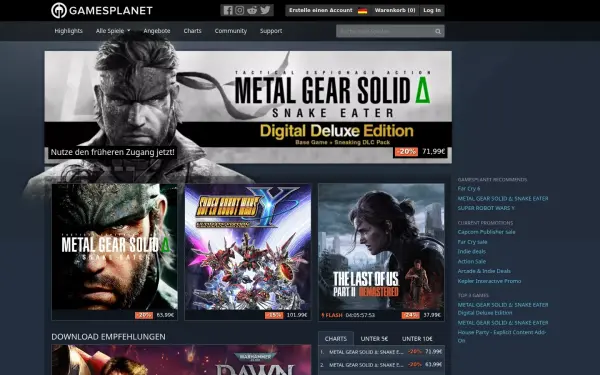The width and height of the screenshot is (600, 375).
Task: Click the German flag language icon
Action: [362, 11]
